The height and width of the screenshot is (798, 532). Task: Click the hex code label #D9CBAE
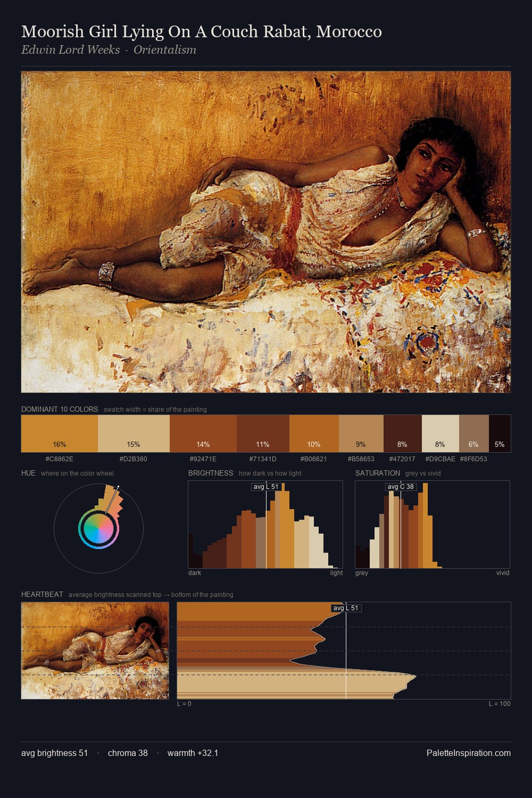[x=440, y=459]
